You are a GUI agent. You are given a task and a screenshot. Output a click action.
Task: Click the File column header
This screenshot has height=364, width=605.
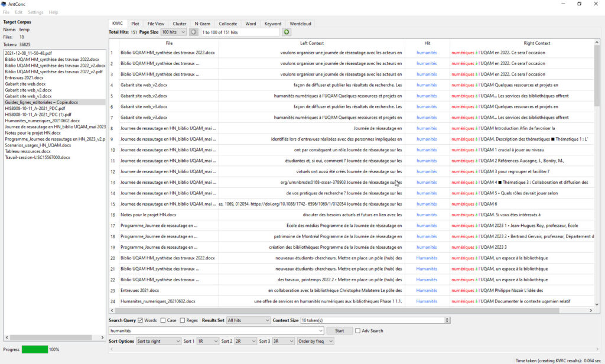pos(169,43)
